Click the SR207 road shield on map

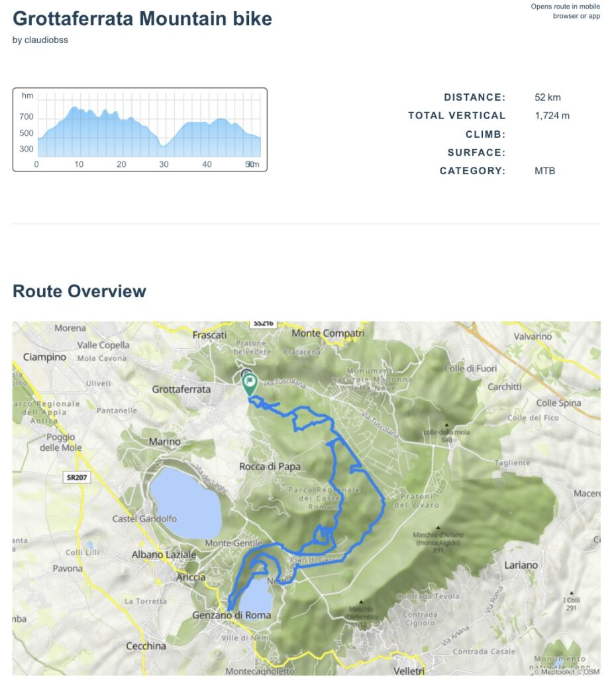77,477
